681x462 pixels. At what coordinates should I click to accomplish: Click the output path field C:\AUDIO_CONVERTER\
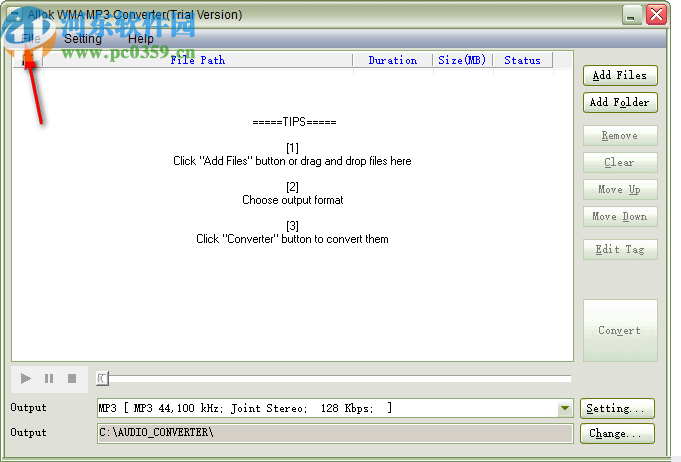[x=335, y=433]
